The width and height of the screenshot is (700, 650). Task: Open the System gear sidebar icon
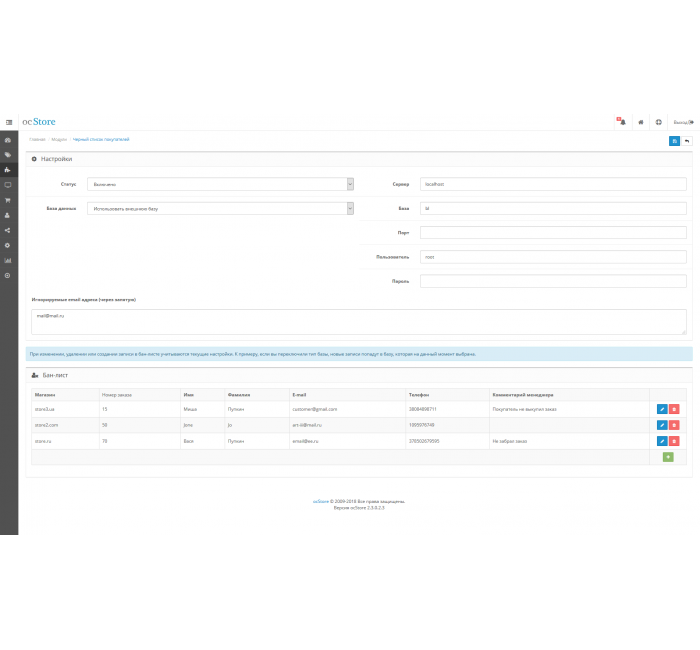click(x=8, y=246)
